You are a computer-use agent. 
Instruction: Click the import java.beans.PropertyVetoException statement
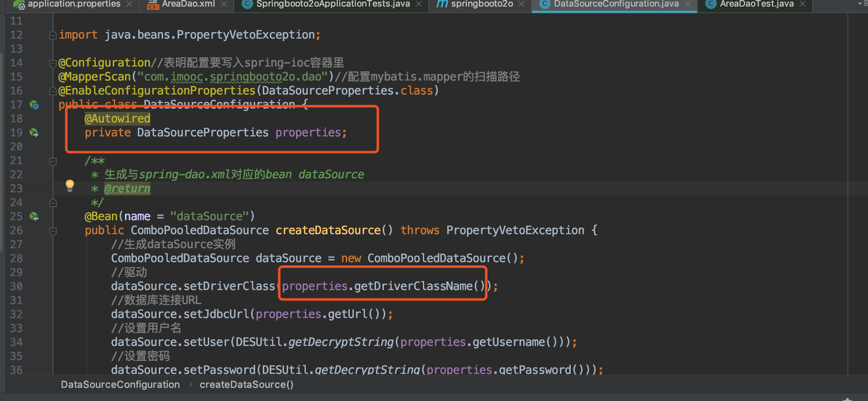[190, 35]
